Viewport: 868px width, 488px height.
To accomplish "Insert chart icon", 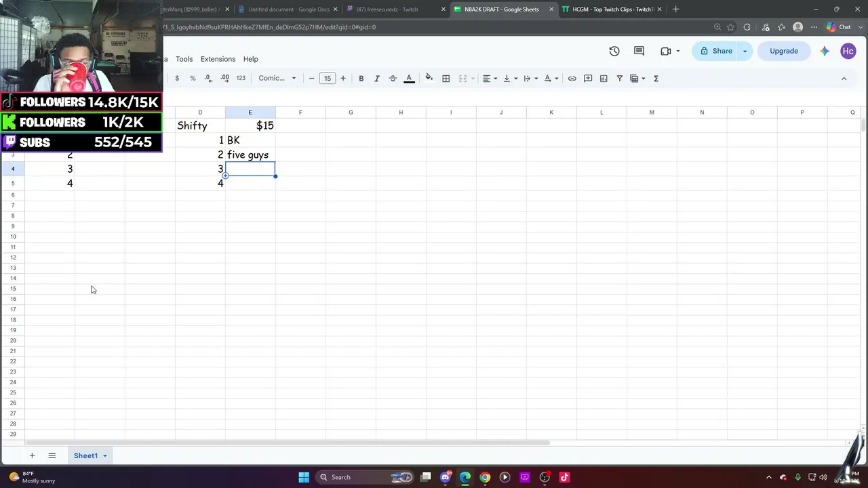I will pyautogui.click(x=604, y=79).
